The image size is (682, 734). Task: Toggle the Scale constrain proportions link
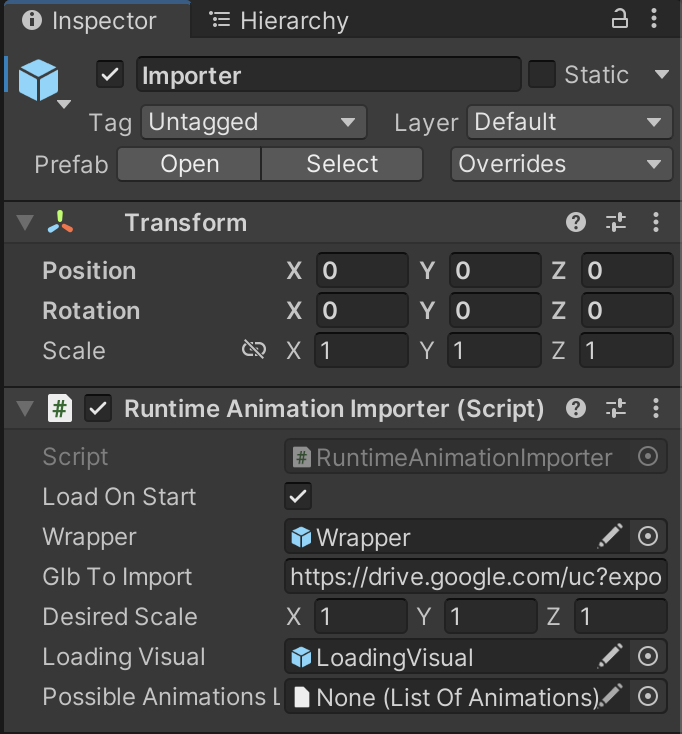click(254, 349)
